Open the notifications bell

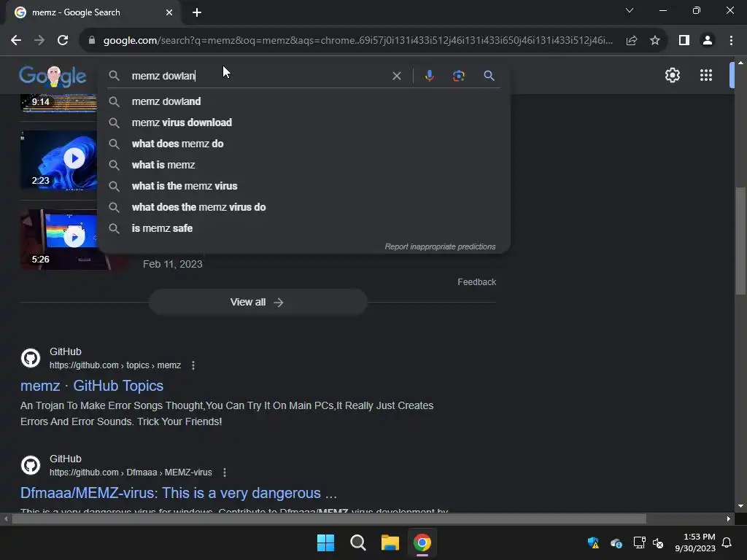(x=727, y=542)
